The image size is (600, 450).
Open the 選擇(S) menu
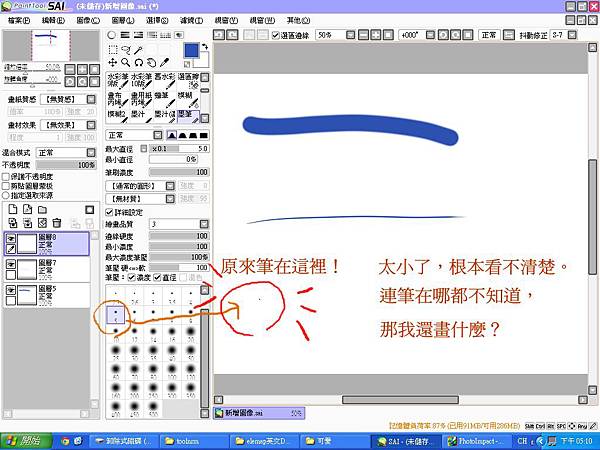click(x=157, y=20)
